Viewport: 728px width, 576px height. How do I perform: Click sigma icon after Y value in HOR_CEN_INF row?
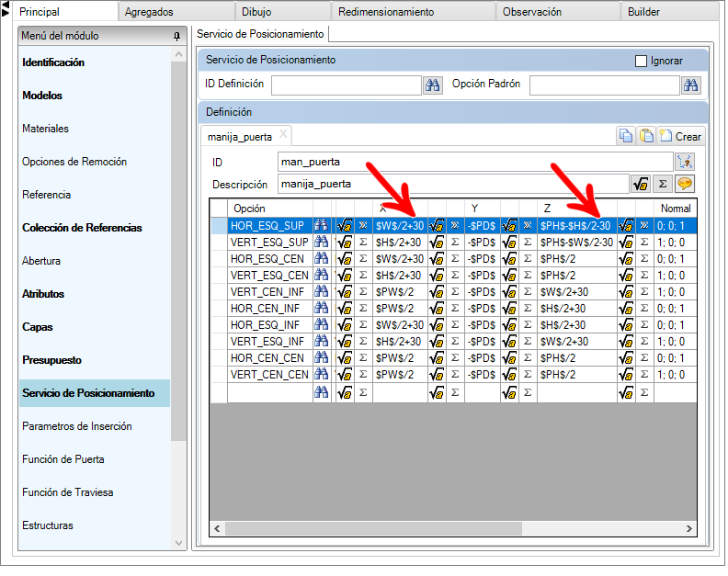click(528, 308)
